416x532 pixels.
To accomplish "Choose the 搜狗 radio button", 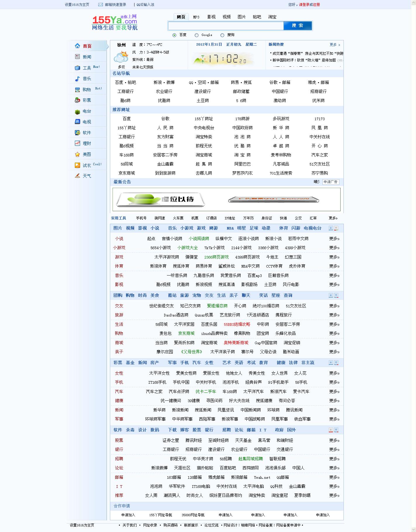I will 222,35.
